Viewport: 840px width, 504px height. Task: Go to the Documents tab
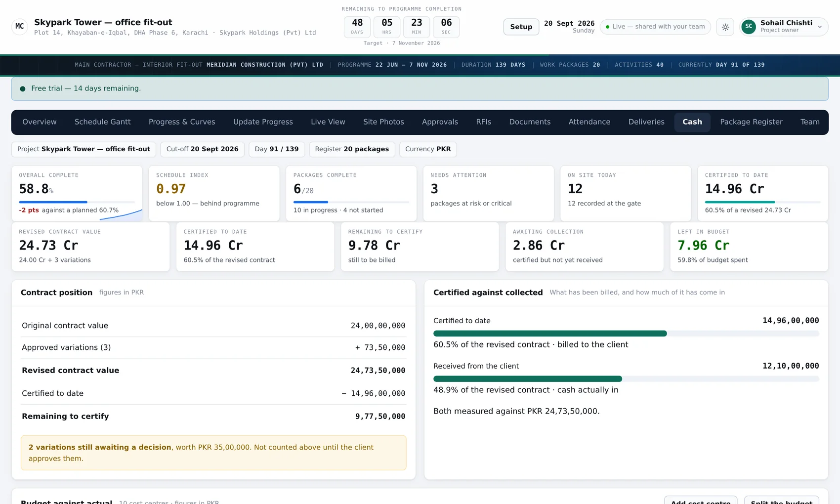[530, 122]
